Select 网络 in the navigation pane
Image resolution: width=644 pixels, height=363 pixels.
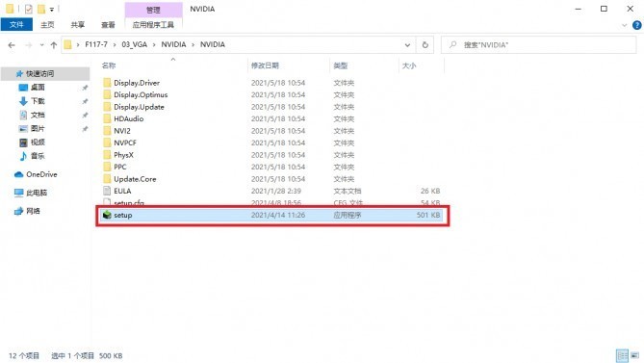click(33, 211)
